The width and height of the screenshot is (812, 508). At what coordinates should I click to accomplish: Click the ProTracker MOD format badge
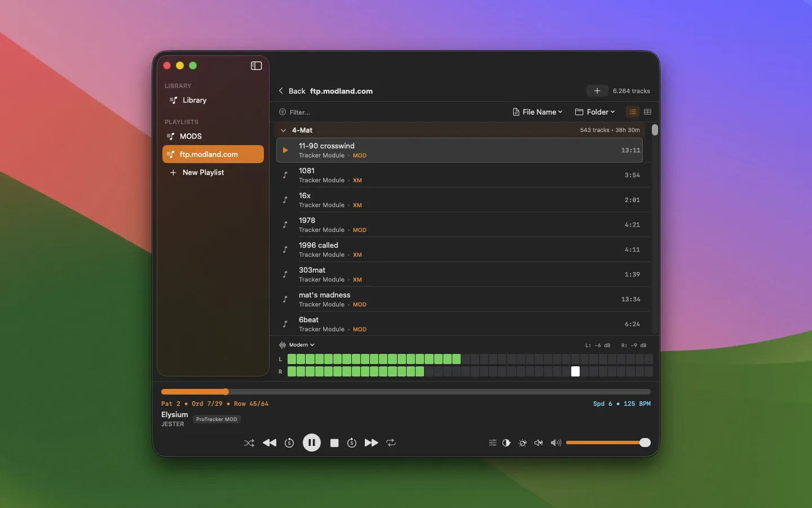(217, 419)
